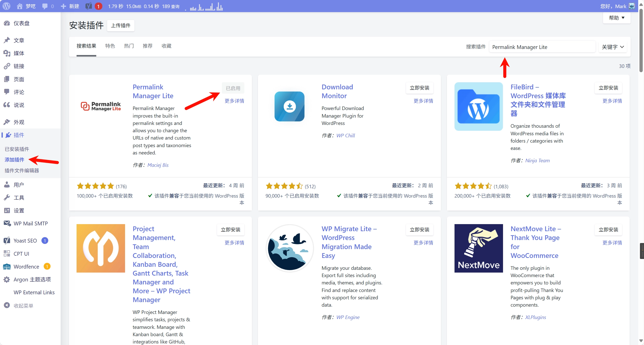Switch to the 收藏 tab
This screenshot has height=345, width=644.
(166, 46)
